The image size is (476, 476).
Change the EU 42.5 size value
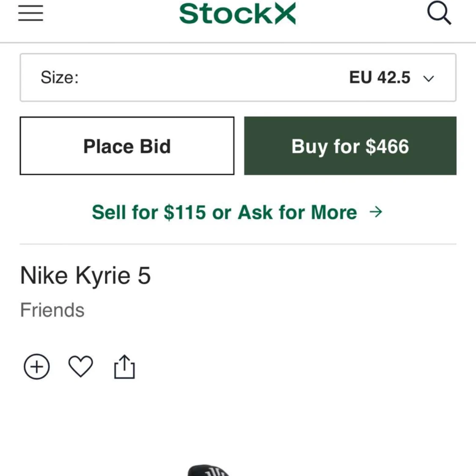380,77
